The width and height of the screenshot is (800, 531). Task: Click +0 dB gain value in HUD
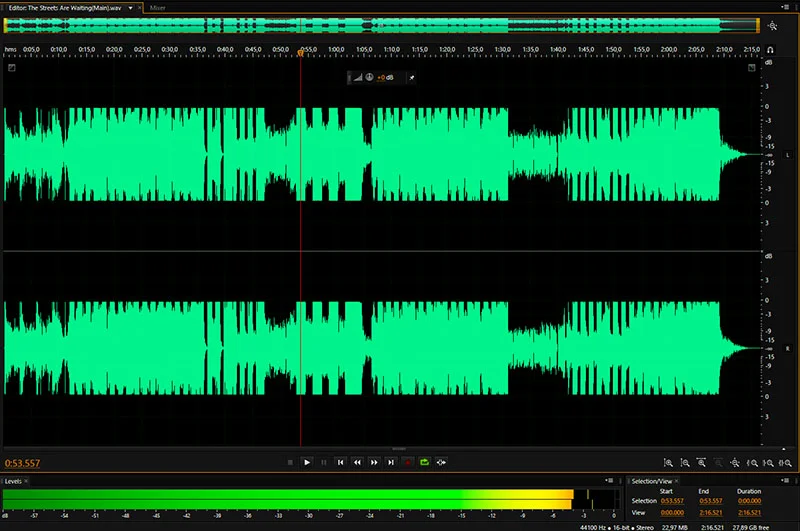(x=385, y=78)
